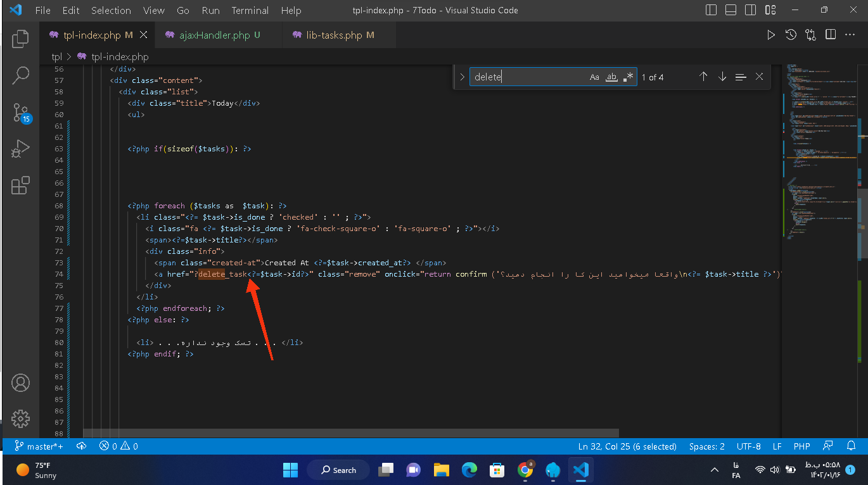Open the Extensions view
The width and height of the screenshot is (868, 485).
(20, 185)
